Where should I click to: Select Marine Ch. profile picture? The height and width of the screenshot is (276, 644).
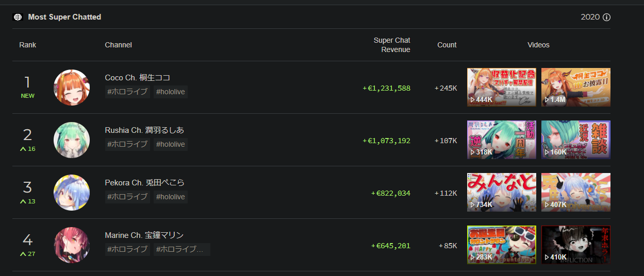click(72, 245)
